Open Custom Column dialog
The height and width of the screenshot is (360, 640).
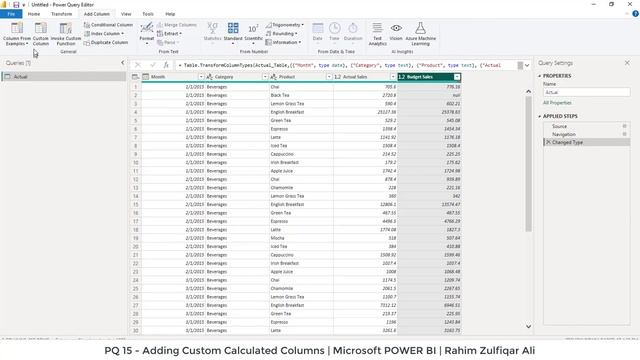(x=40, y=33)
